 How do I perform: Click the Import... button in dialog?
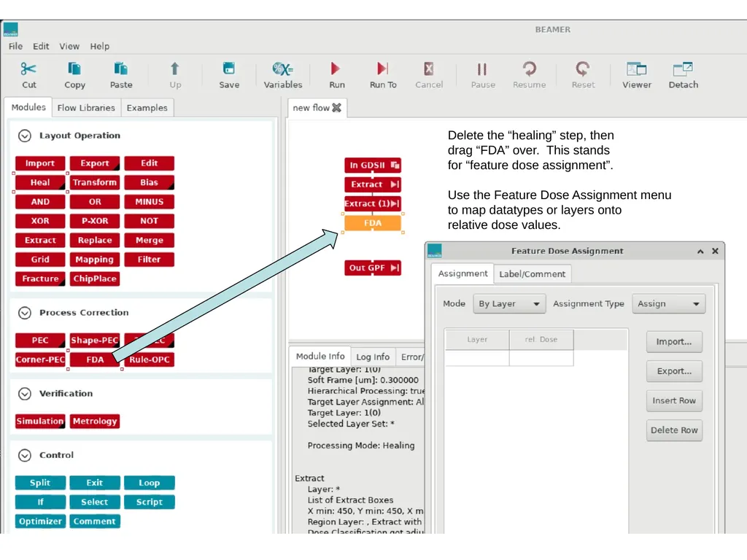click(x=674, y=341)
